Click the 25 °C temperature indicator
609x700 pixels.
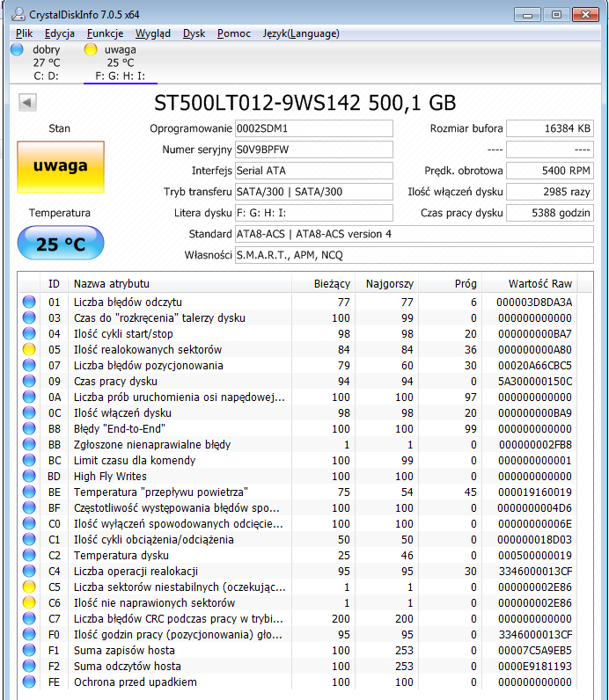point(61,243)
